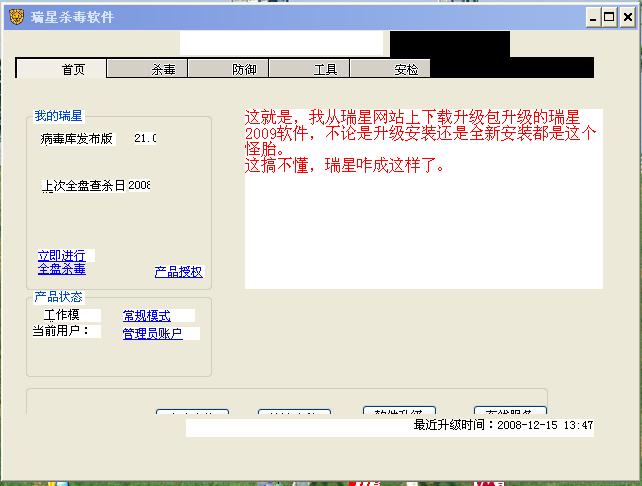
Task: Maximize the 瑞星杀毒软件 window
Action: point(609,18)
